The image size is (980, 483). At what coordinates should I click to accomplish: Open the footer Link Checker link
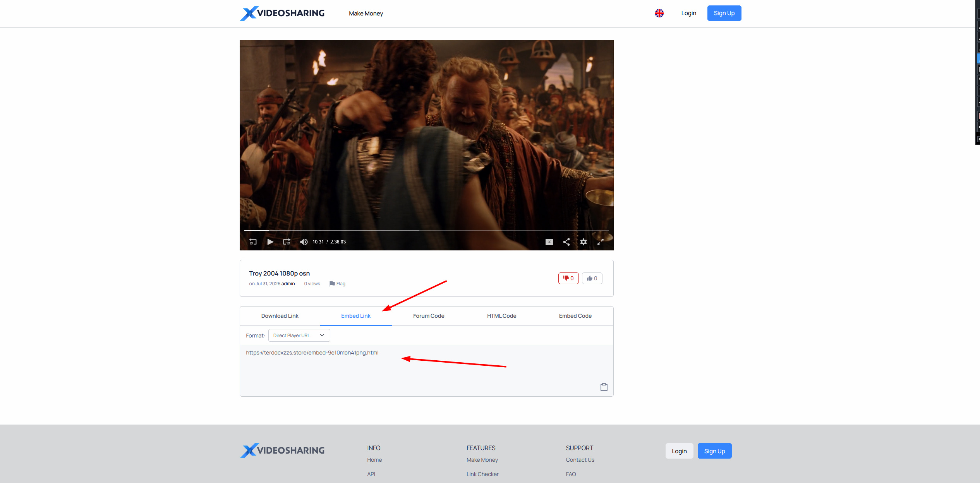coord(482,474)
